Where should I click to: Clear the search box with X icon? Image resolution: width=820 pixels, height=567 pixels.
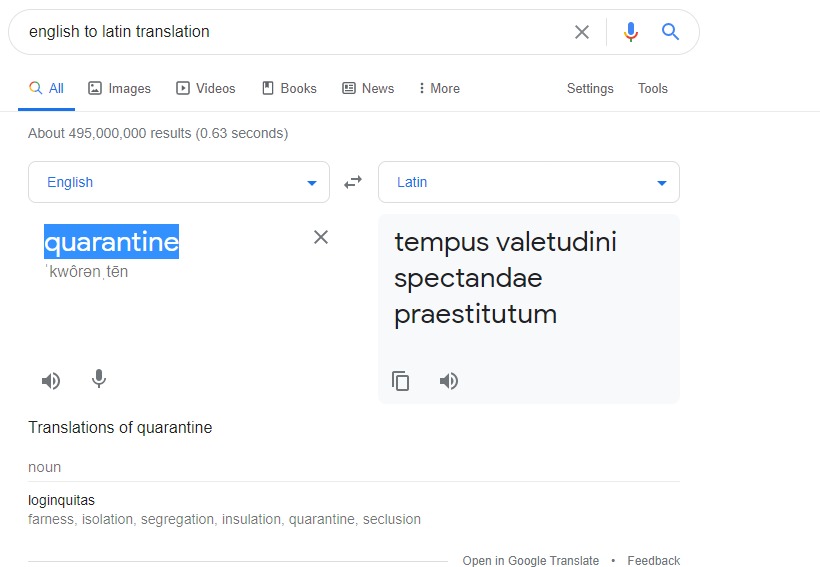coord(582,32)
